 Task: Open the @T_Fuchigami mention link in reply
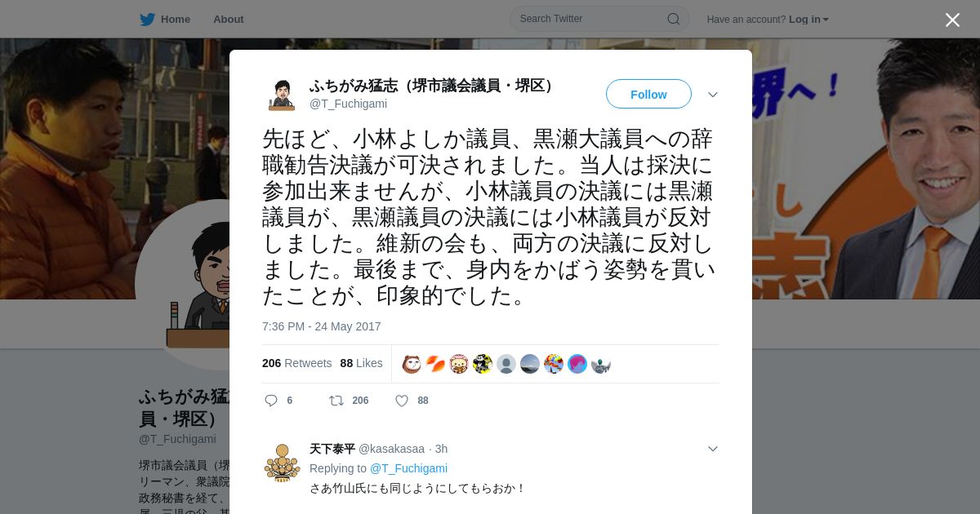(408, 468)
